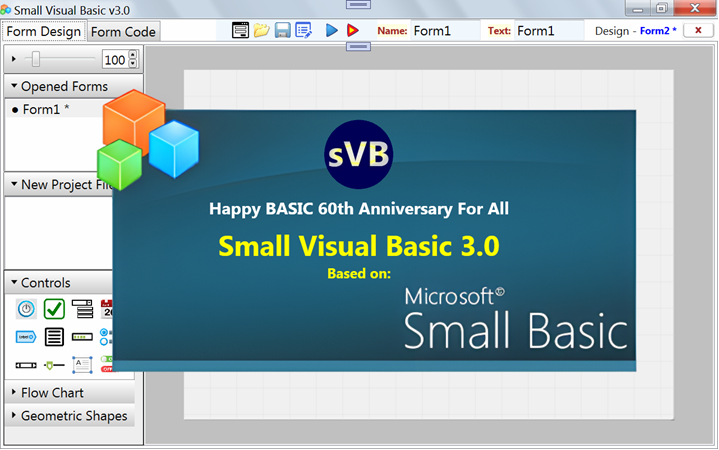The image size is (719, 450).
Task: Select the ComboBox control icon
Action: coord(82,309)
